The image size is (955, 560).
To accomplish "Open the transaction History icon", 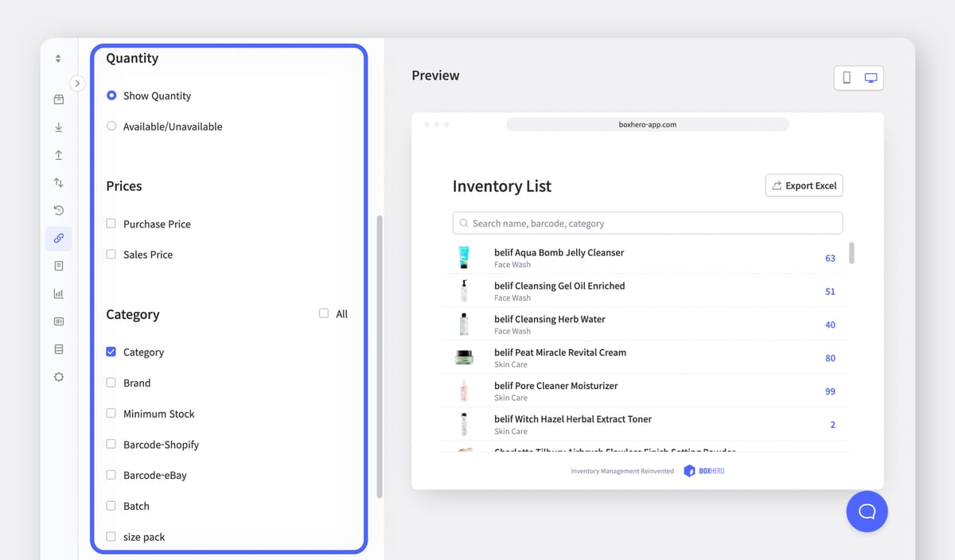I will click(x=58, y=210).
